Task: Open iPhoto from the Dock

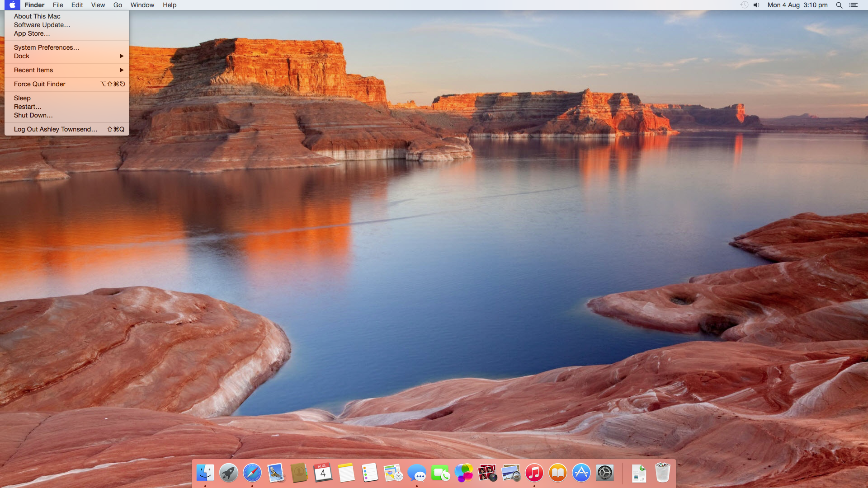Action: (x=511, y=473)
